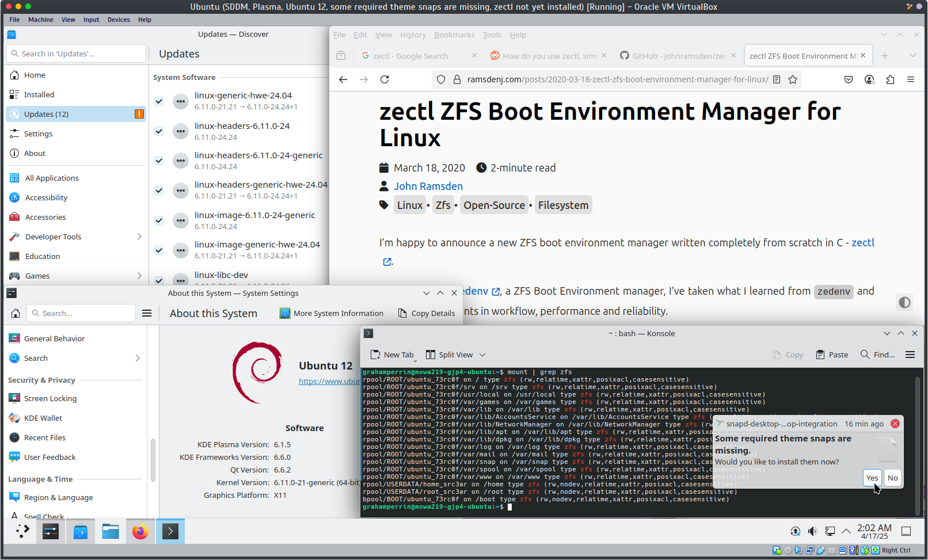The image size is (928, 560).
Task: Open the Firefox History menu
Action: 413,35
